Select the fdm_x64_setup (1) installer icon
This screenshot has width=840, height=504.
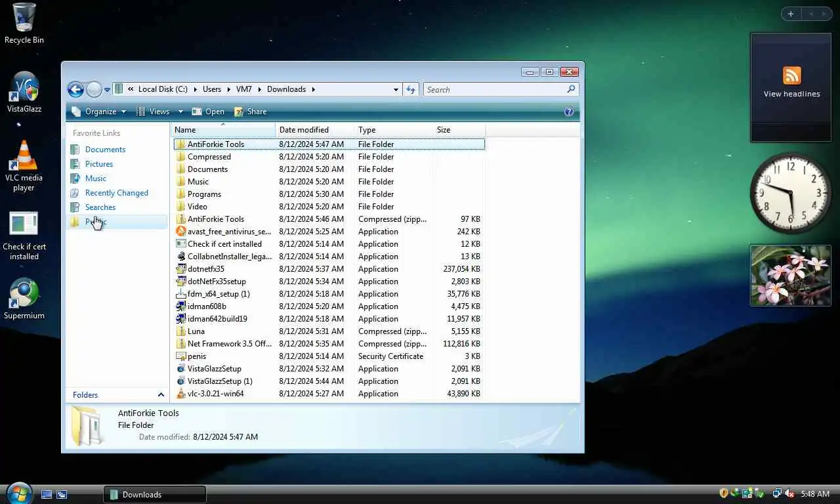pos(181,294)
